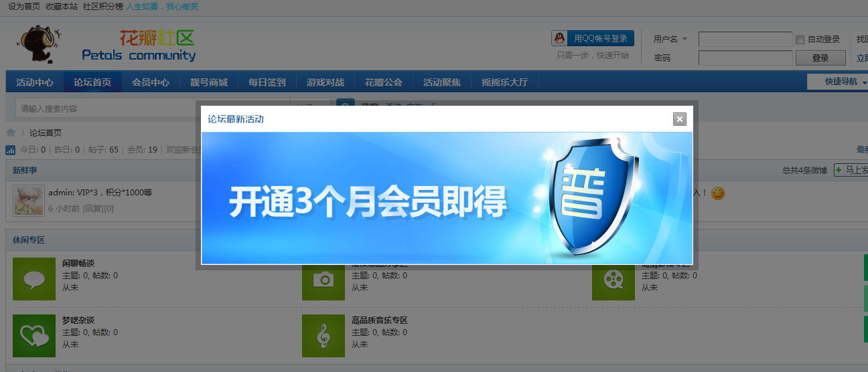This screenshot has height=372, width=868.
Task: Open the 开通3个月会员即得 promotion banner
Action: [447, 198]
